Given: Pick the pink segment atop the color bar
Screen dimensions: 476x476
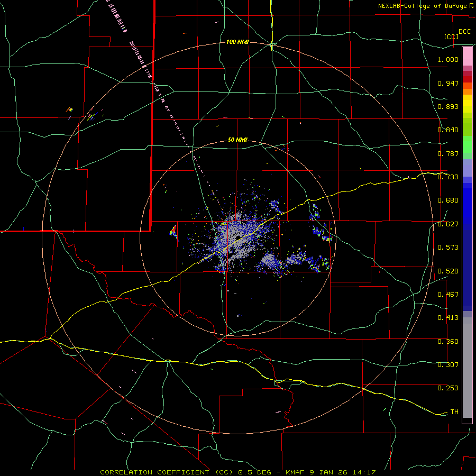Looking at the screenshot, I should [467, 56].
